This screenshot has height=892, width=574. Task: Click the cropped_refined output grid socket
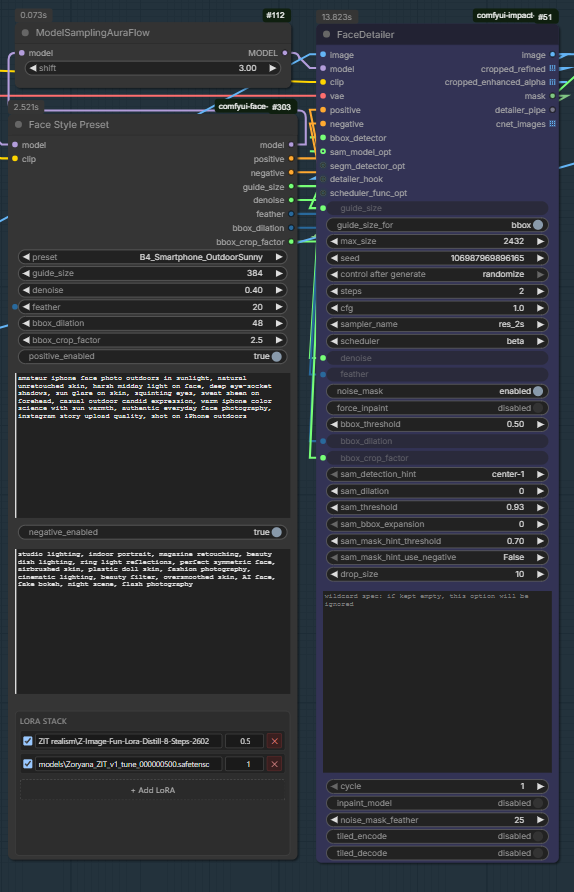click(552, 69)
